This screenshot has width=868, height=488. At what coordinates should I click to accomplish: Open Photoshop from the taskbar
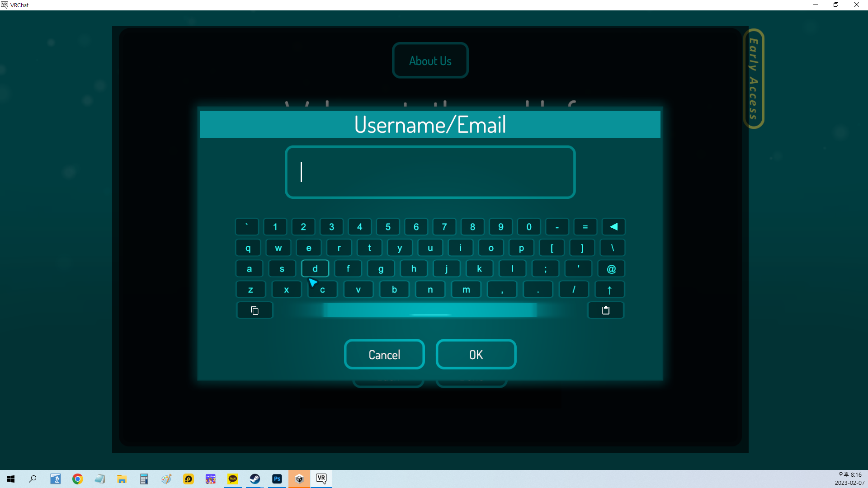[277, 479]
